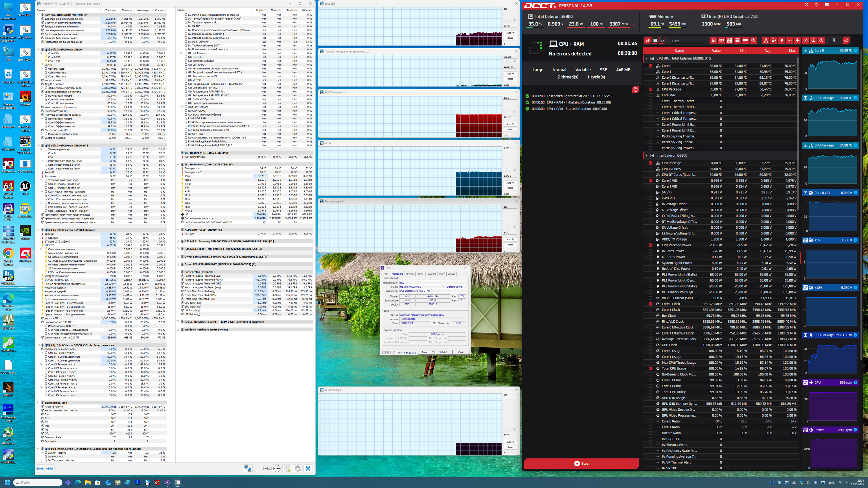The height and width of the screenshot is (488, 868).
Task: Expand S.M.A.R.T. Samsung SSD 860 EVO node
Action: tap(178, 241)
